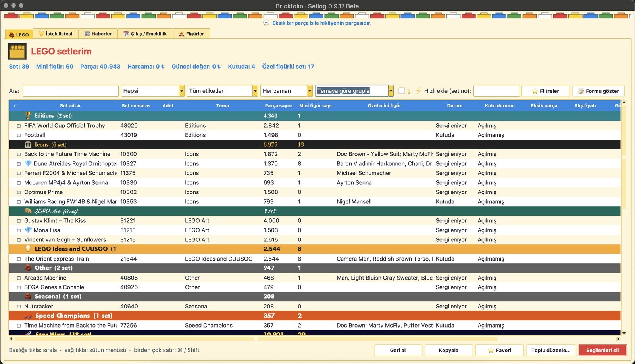
Task: Click the museum icon on the Icons group
Action: point(28,144)
